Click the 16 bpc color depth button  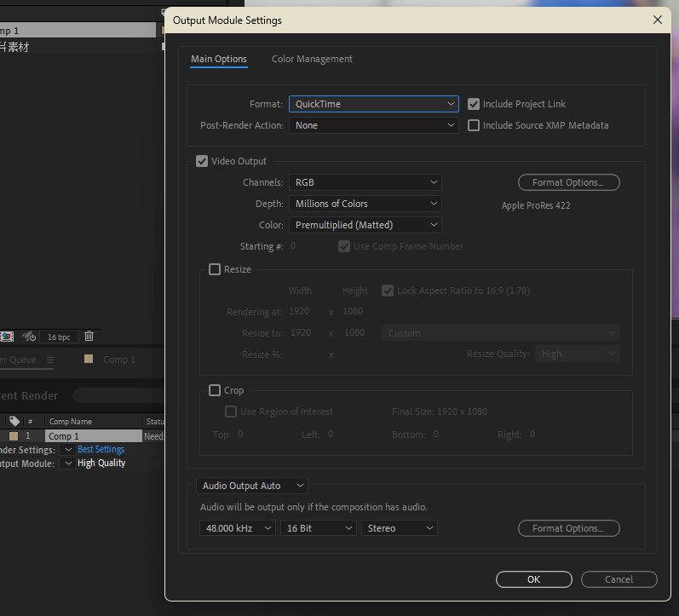(x=59, y=337)
